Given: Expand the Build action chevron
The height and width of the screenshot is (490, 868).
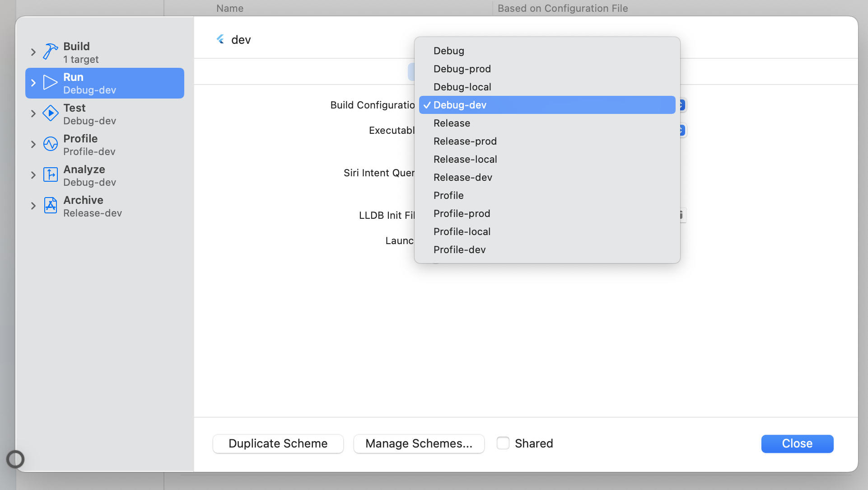Looking at the screenshot, I should click(33, 52).
